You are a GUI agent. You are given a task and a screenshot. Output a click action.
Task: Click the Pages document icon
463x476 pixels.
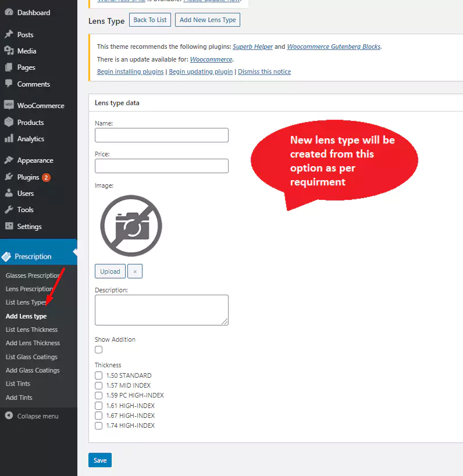coord(9,67)
